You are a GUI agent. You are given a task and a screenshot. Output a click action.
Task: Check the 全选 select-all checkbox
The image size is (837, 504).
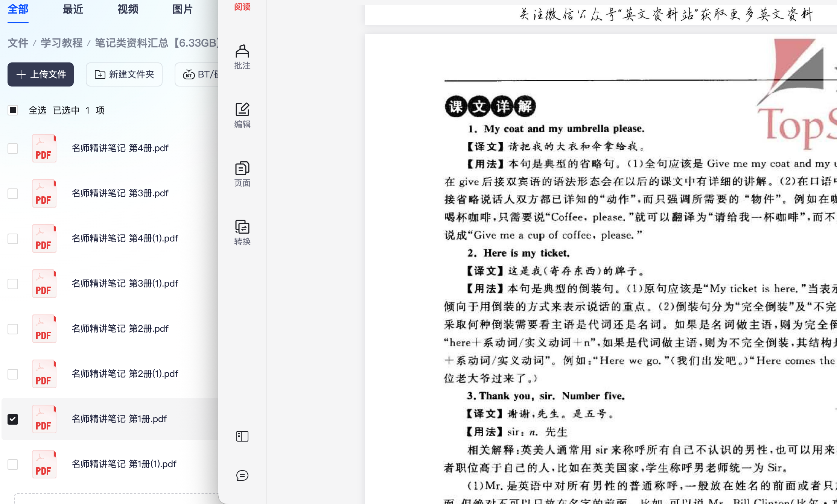(x=13, y=110)
